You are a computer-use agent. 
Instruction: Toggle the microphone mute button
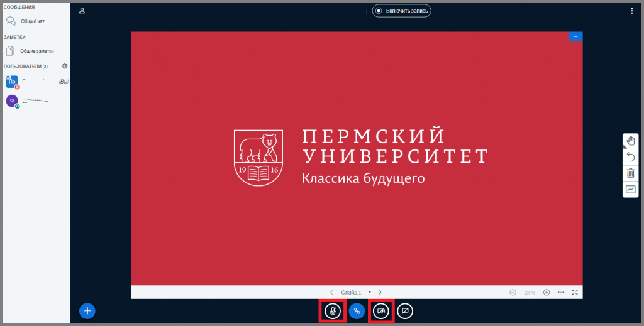333,311
